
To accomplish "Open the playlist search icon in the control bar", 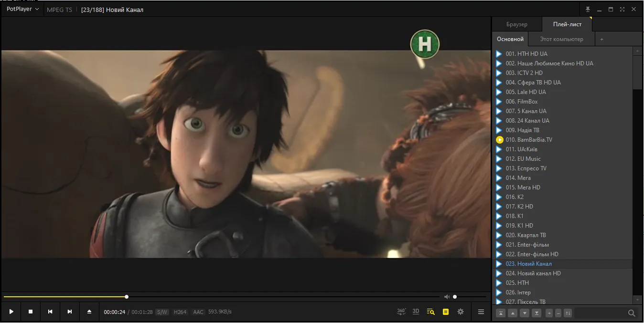I will 431,312.
